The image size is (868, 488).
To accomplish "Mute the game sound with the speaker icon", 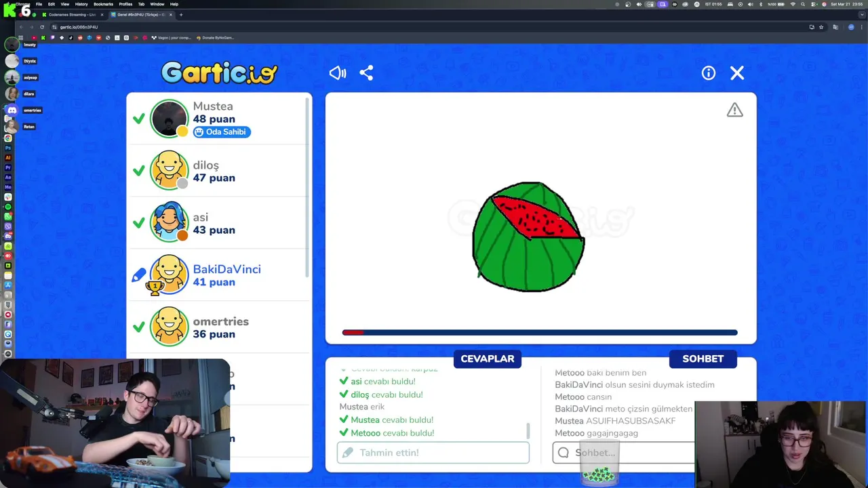I will pyautogui.click(x=338, y=73).
